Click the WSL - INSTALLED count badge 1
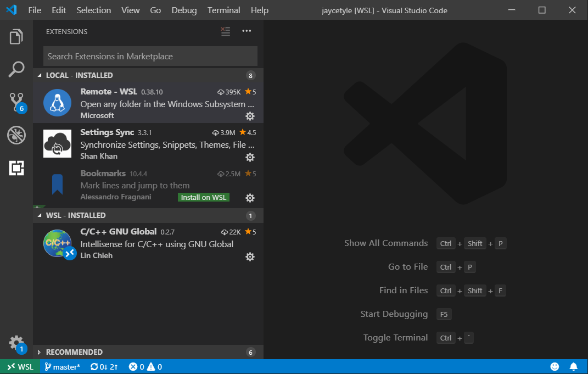The height and width of the screenshot is (374, 588). point(250,216)
